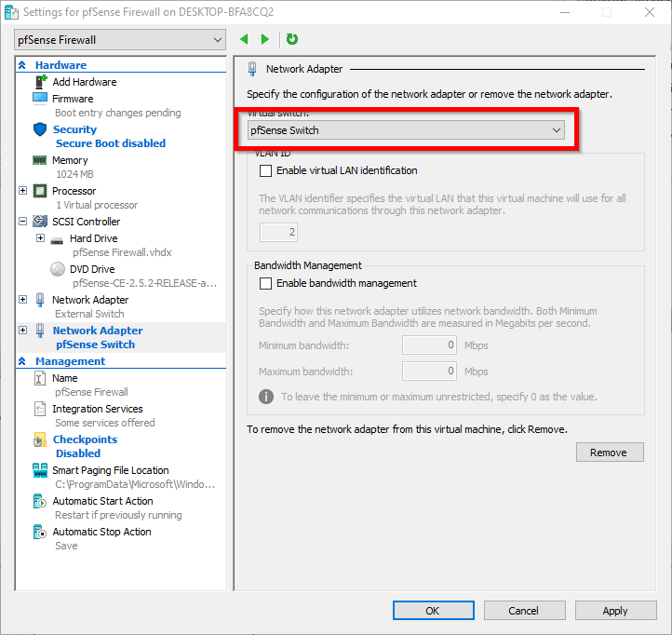Click the Network Adapter header icon in right pane
Viewport: 672px width, 635px height.
pos(252,69)
